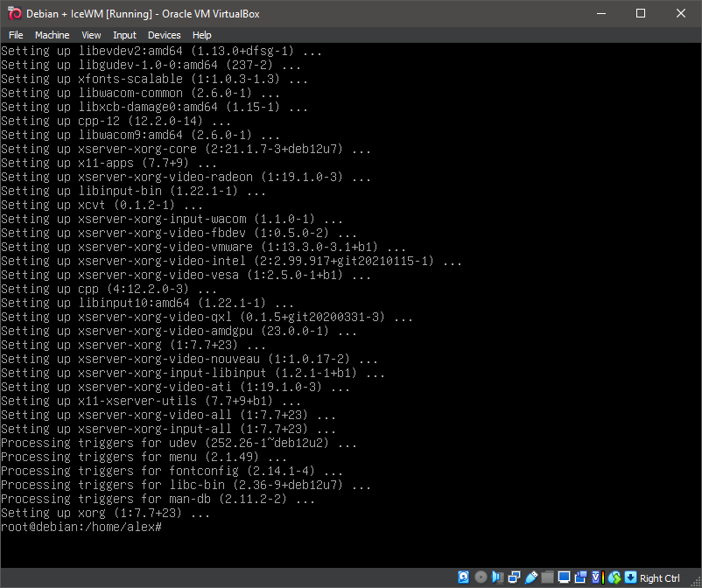This screenshot has height=588, width=702.
Task: Click the keyboard capture indicator icon
Action: [x=630, y=577]
